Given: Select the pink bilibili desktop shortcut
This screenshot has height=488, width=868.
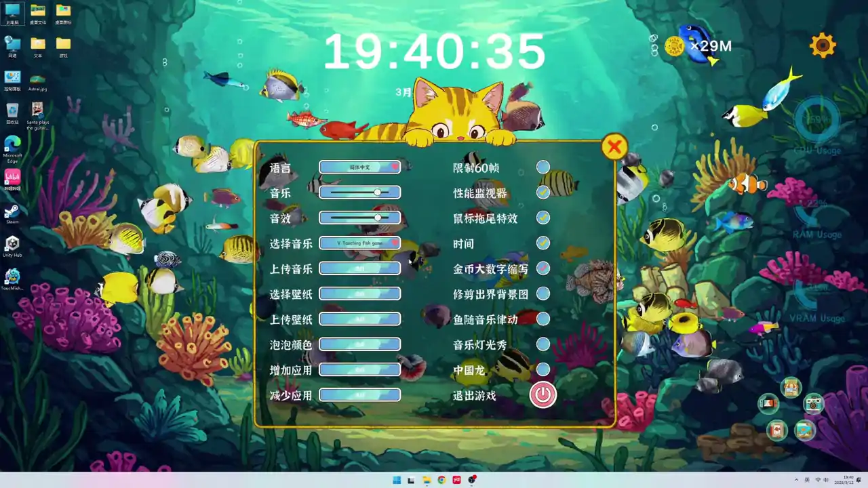Looking at the screenshot, I should [x=12, y=180].
